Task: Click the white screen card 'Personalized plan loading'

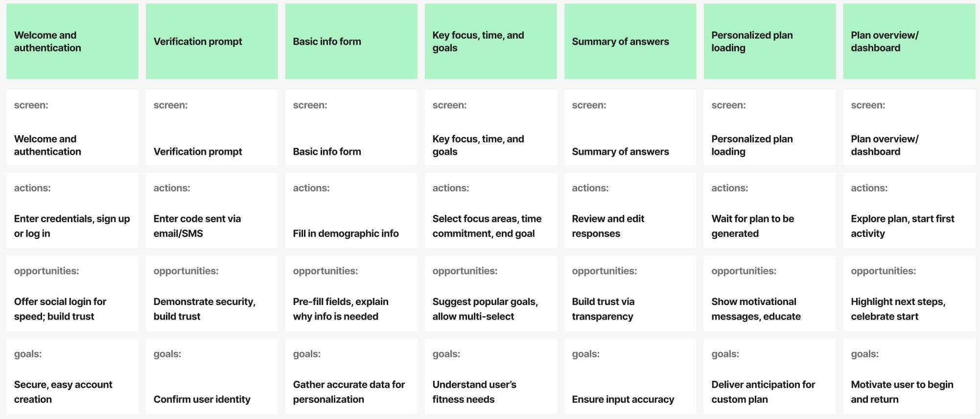Action: pos(770,128)
